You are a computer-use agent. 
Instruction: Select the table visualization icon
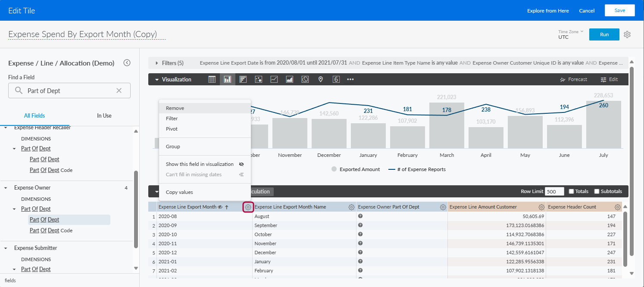[x=212, y=79]
